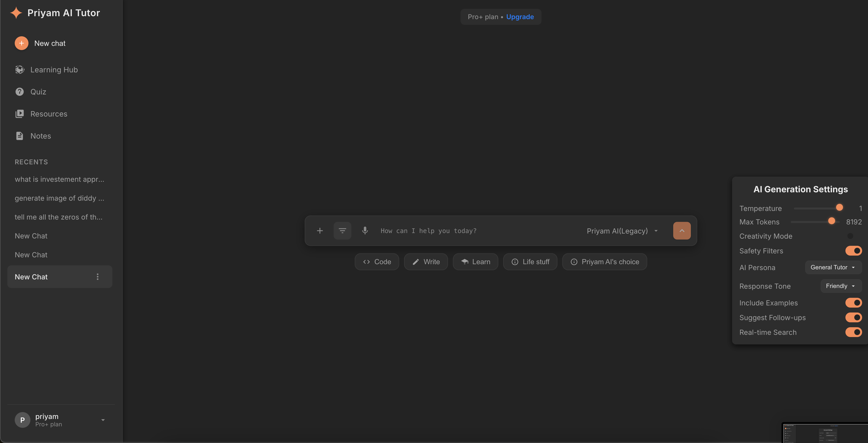
Task: Turn off the Include Examples toggle
Action: click(x=853, y=302)
